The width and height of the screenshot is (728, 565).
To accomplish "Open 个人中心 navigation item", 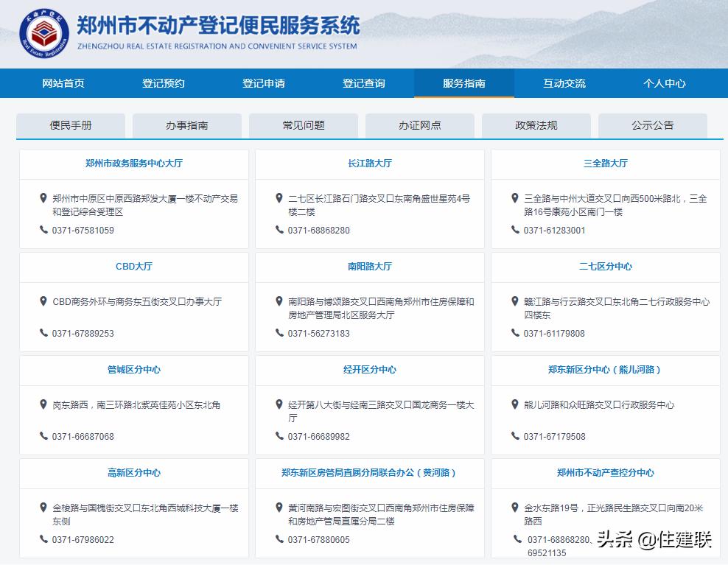I will coord(665,83).
